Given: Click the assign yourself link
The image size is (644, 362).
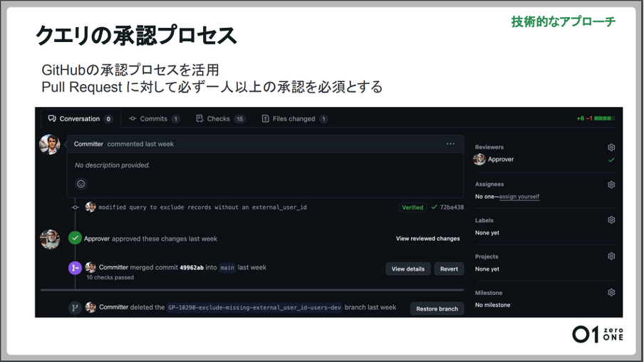Looking at the screenshot, I should tap(519, 197).
